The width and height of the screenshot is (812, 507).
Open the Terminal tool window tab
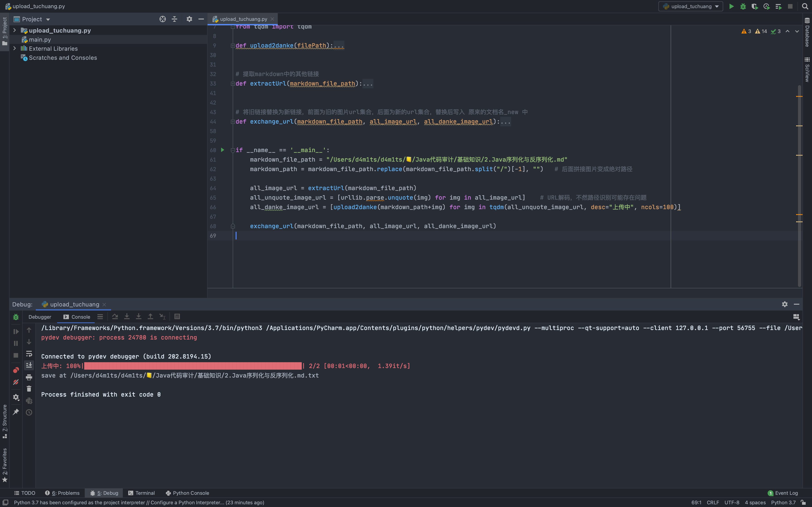pos(141,493)
